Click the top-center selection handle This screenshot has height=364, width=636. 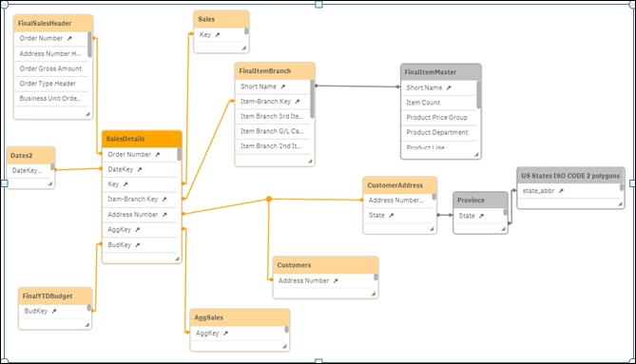tap(318, 5)
